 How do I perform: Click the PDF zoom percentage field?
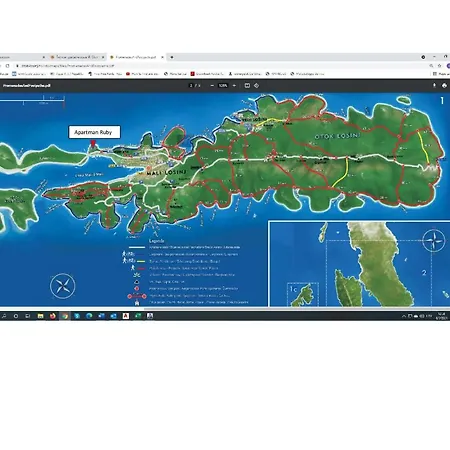click(223, 86)
